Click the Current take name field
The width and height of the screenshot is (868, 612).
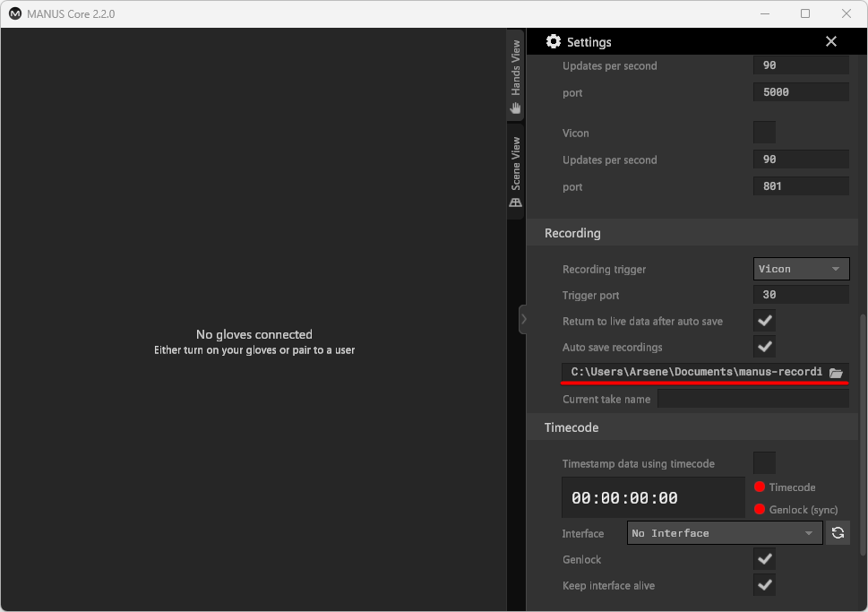[752, 399]
